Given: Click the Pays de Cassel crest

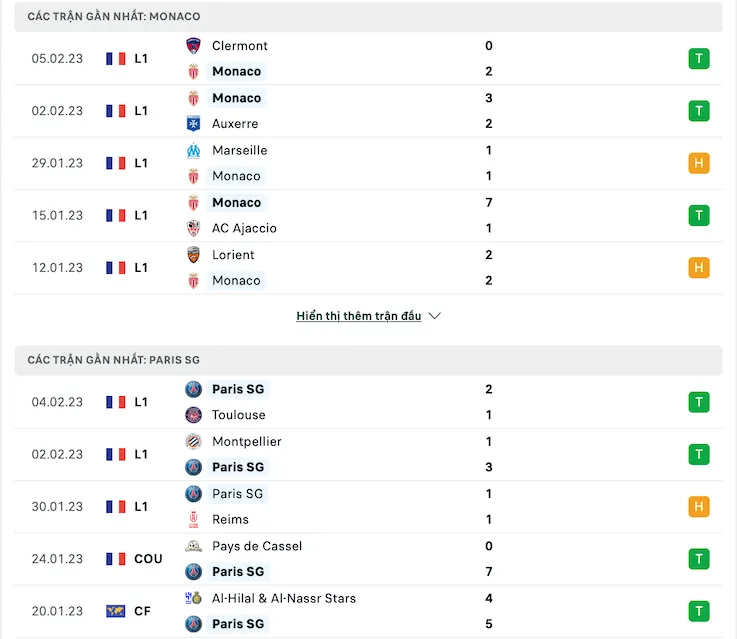Looking at the screenshot, I should point(194,546).
